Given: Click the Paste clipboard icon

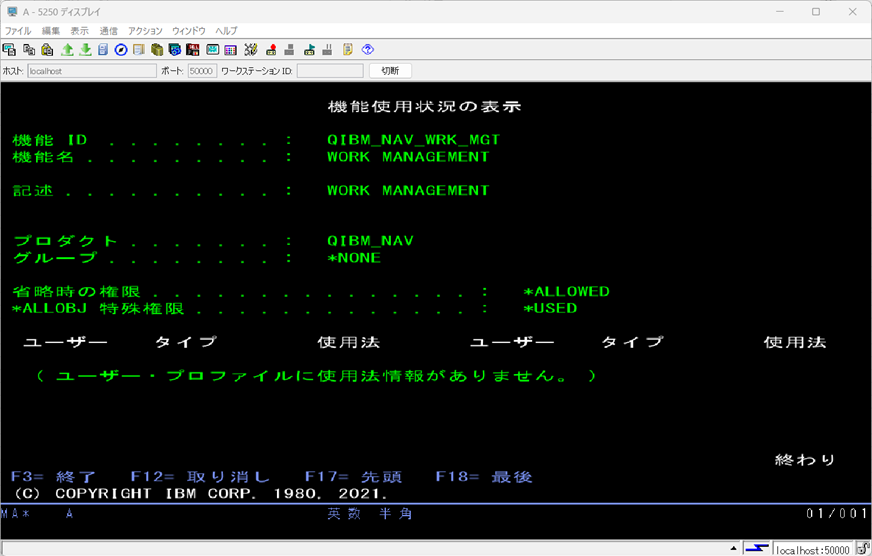Looking at the screenshot, I should 46,49.
